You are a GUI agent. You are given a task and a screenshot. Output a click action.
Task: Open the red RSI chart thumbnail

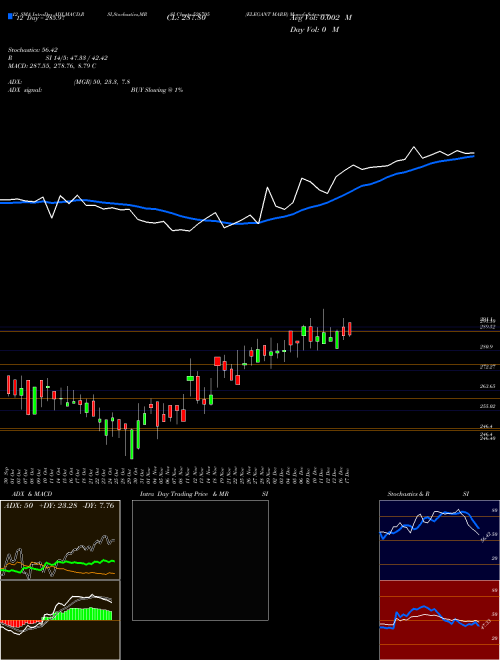(x=439, y=620)
